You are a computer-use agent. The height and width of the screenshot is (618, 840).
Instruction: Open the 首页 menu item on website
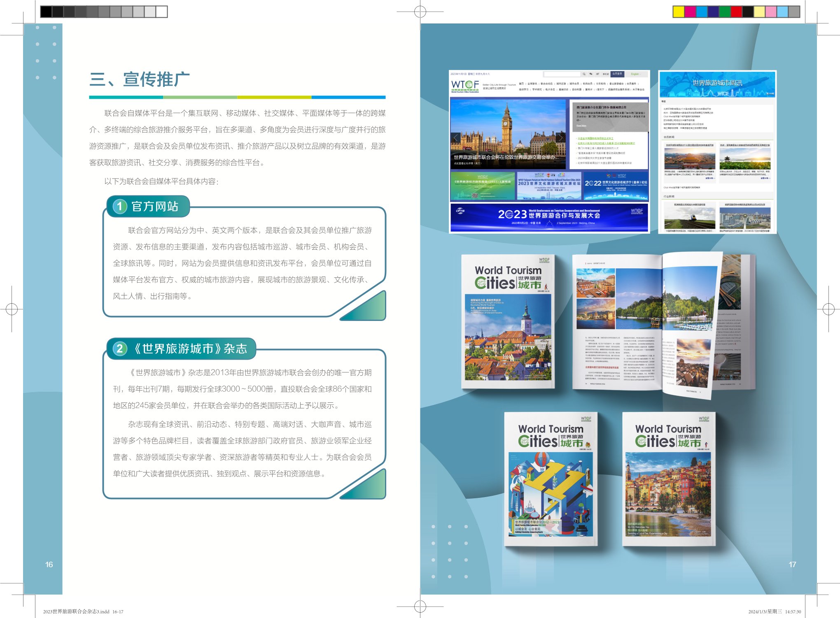[521, 84]
